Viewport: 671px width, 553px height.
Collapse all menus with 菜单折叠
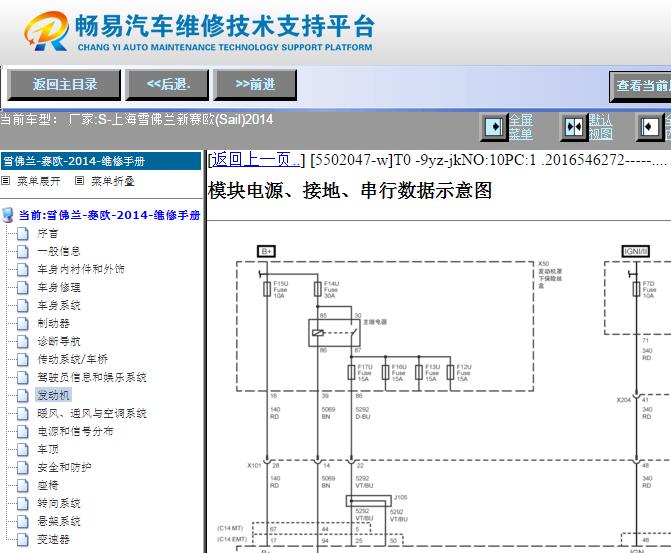click(113, 181)
